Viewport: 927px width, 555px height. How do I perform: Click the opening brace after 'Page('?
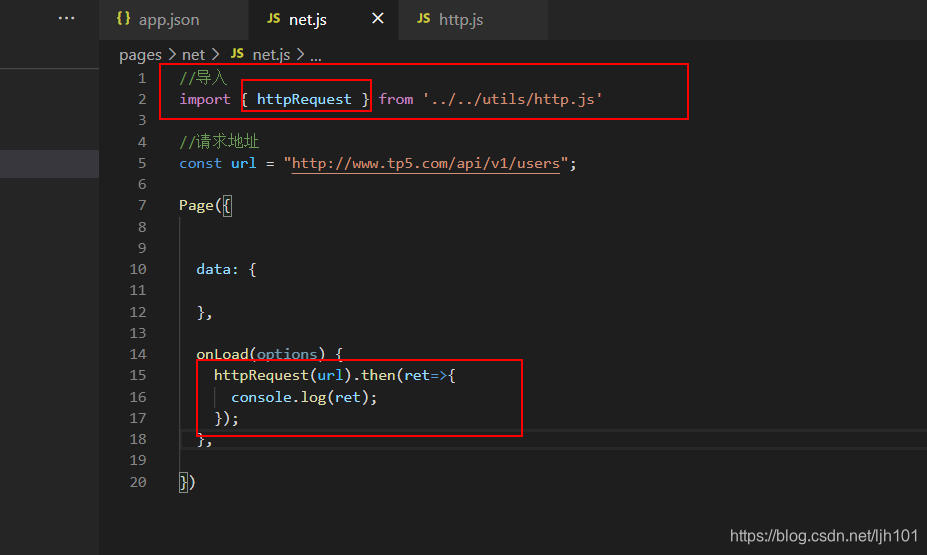click(226, 206)
